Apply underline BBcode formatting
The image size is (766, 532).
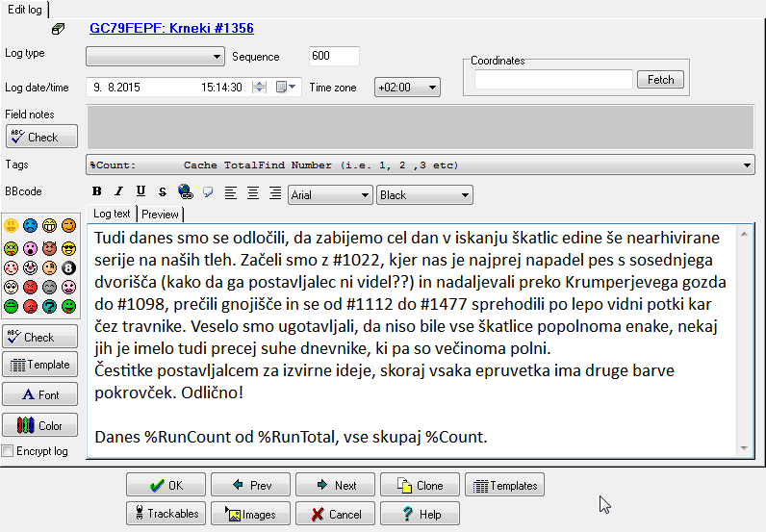[x=140, y=191]
